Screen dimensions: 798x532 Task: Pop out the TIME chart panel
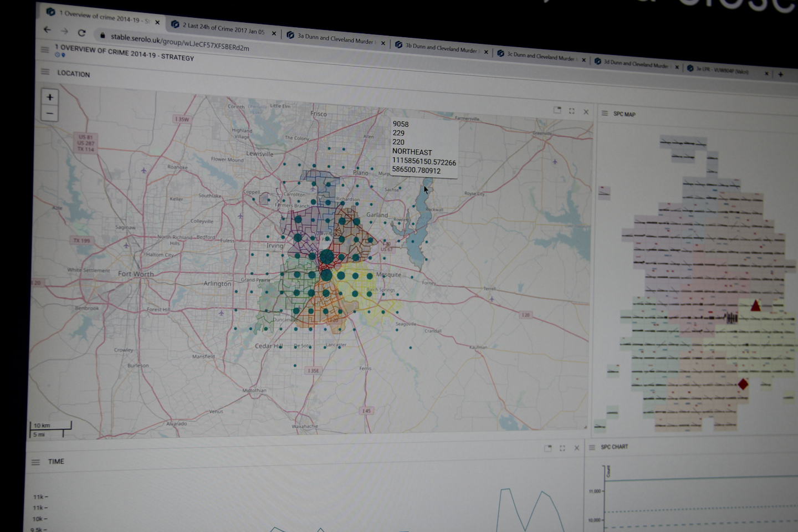548,448
